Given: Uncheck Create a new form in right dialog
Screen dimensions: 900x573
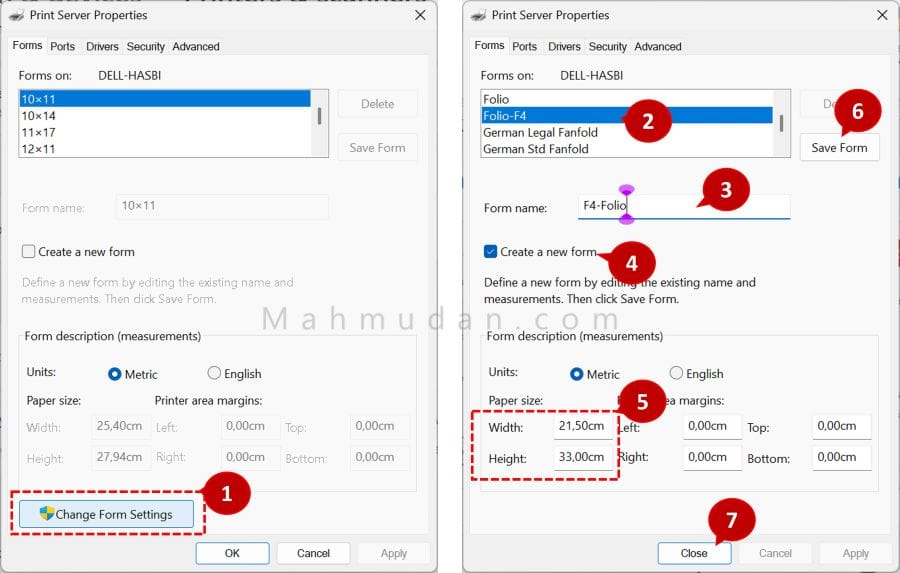Looking at the screenshot, I should (x=490, y=252).
